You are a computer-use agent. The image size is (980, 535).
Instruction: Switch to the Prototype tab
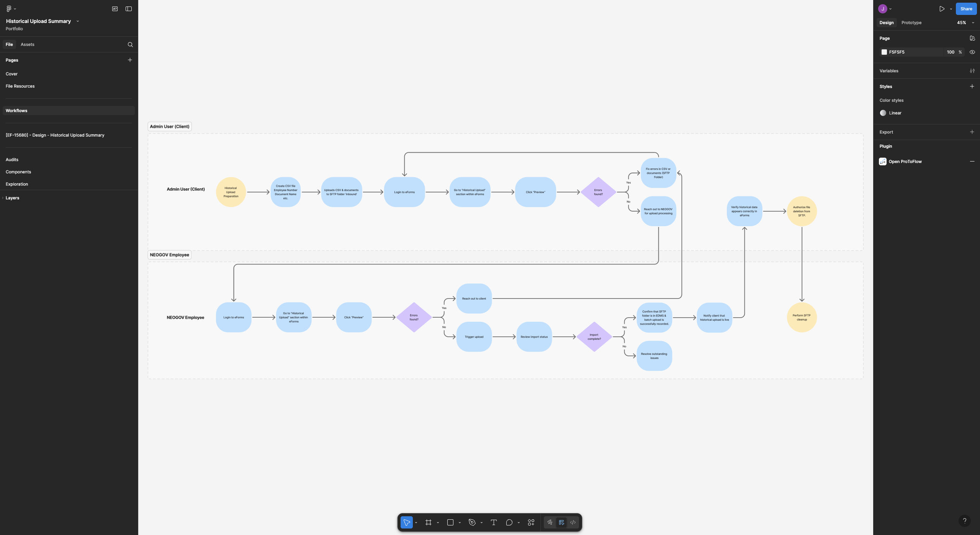911,22
